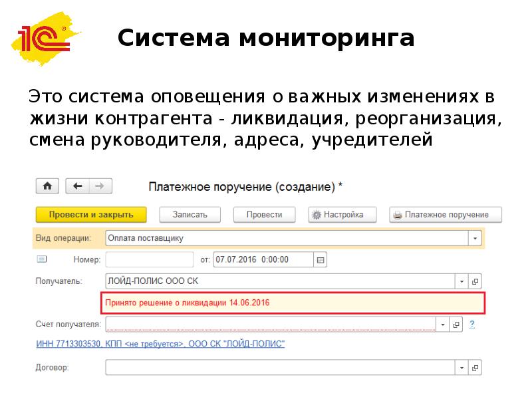Image resolution: width=532 pixels, height=399 pixels.
Task: Open the calendar picker beside date field
Action: tap(320, 259)
